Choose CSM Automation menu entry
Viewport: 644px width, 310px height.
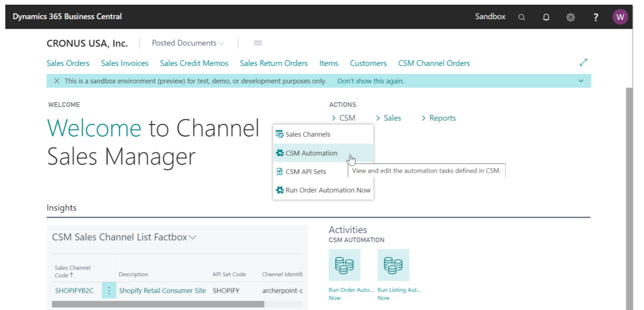[x=323, y=153]
